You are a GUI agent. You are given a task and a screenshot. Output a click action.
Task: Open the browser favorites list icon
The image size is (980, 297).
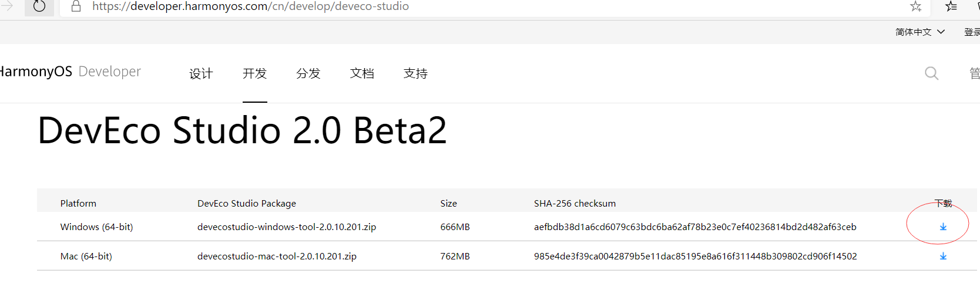coord(951,6)
